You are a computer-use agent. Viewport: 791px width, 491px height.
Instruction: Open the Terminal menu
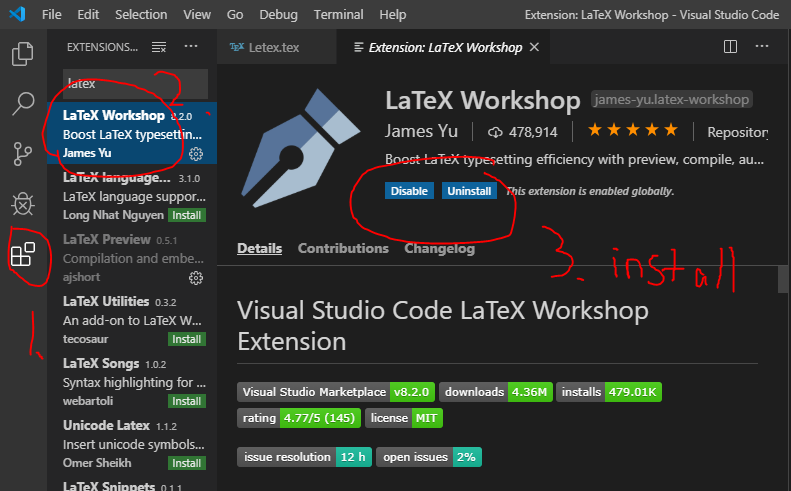338,15
